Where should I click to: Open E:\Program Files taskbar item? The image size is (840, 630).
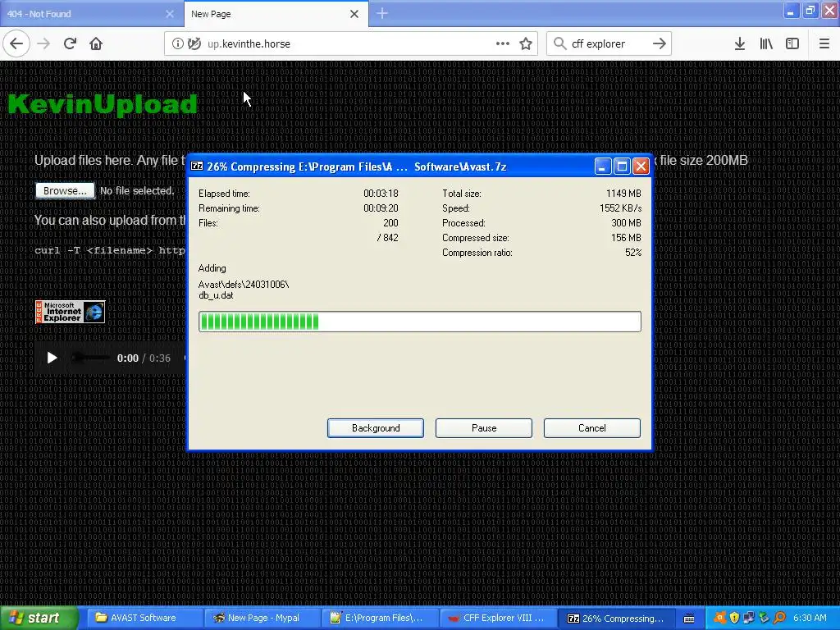point(381,618)
